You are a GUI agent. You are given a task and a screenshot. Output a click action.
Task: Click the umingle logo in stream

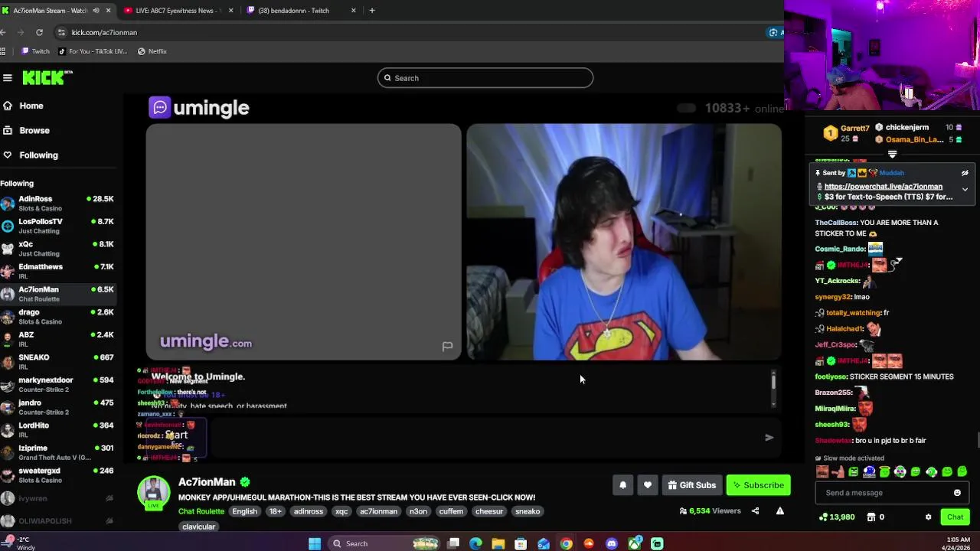(x=199, y=108)
